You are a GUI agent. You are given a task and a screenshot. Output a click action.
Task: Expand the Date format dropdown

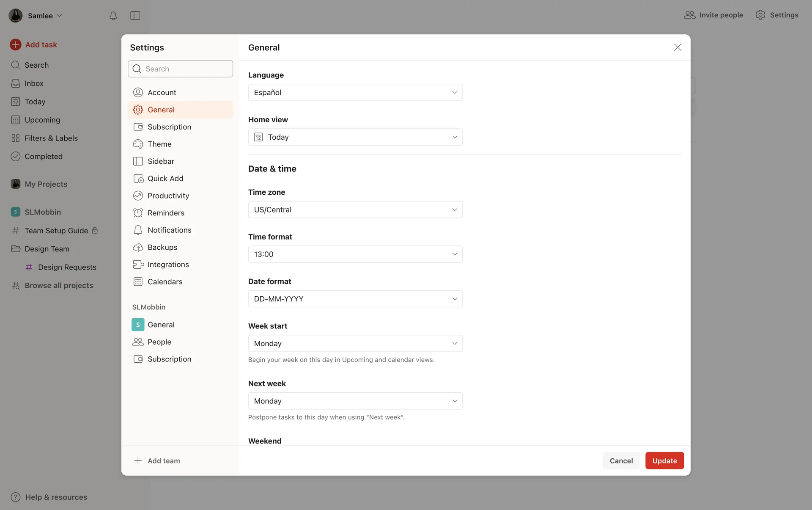point(355,299)
